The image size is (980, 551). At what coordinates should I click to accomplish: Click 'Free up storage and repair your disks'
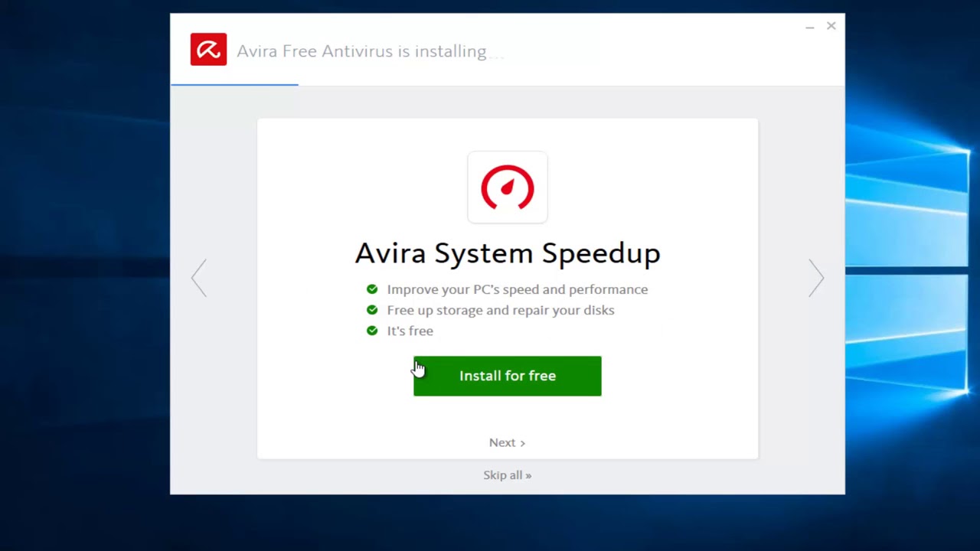(x=501, y=310)
